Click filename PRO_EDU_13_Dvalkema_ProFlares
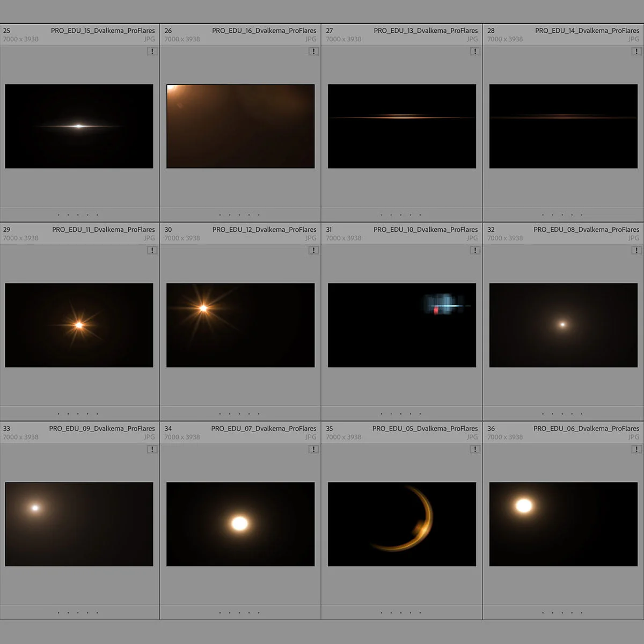 [x=426, y=31]
